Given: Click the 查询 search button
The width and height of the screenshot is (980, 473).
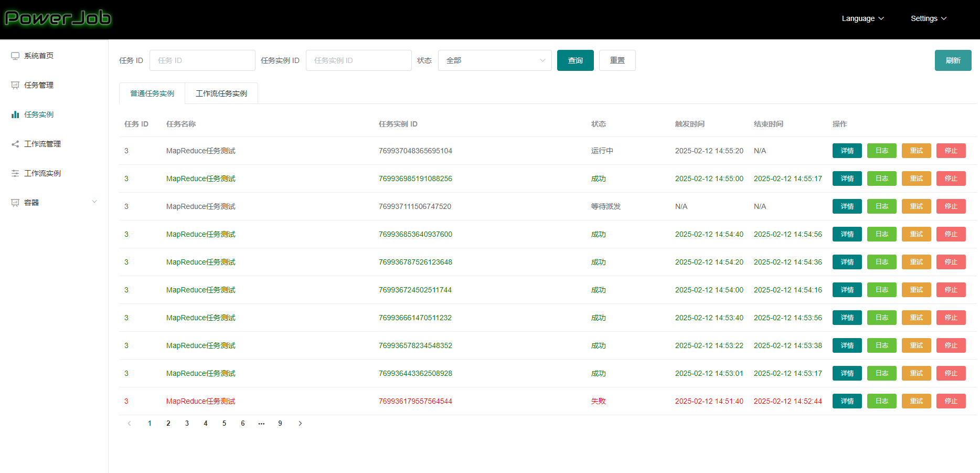Looking at the screenshot, I should click(575, 60).
